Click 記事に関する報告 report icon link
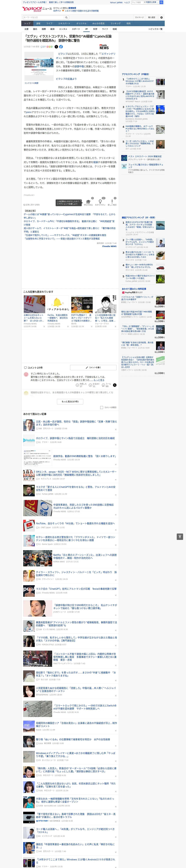 point(31,205)
